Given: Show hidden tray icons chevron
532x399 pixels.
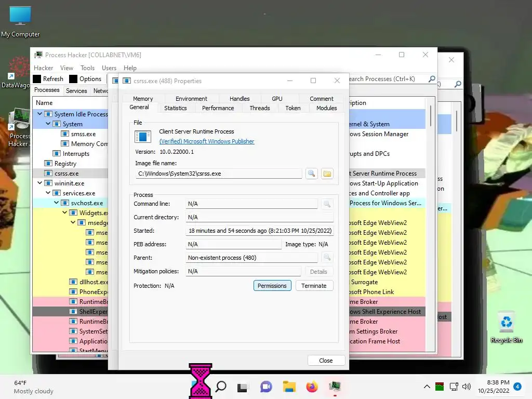Looking at the screenshot, I should [427, 387].
